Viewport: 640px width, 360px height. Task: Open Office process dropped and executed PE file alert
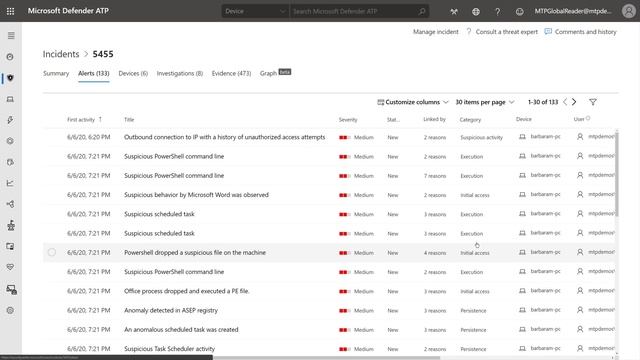[x=187, y=291]
